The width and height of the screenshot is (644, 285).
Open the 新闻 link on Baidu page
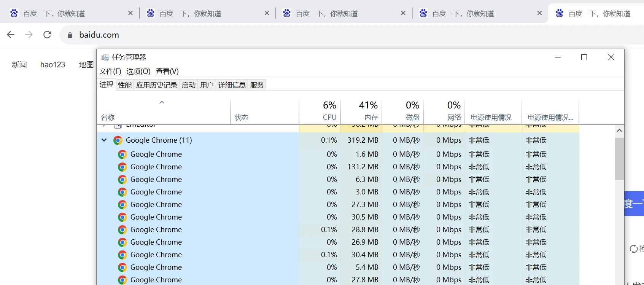(19, 65)
